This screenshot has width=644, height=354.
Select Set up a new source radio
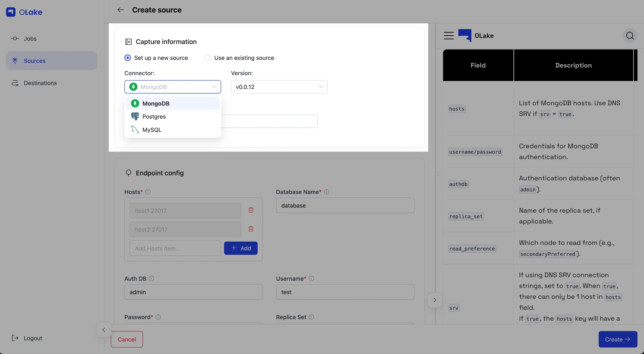(128, 58)
